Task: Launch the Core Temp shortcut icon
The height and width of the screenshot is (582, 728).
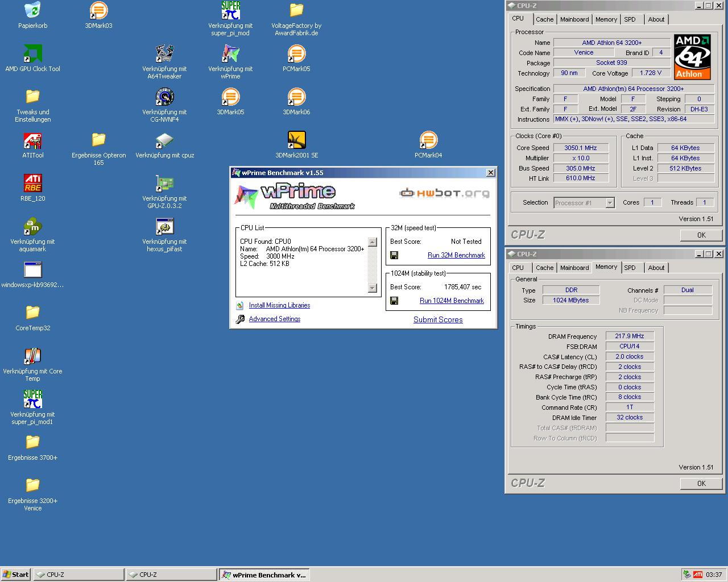Action: pos(32,356)
